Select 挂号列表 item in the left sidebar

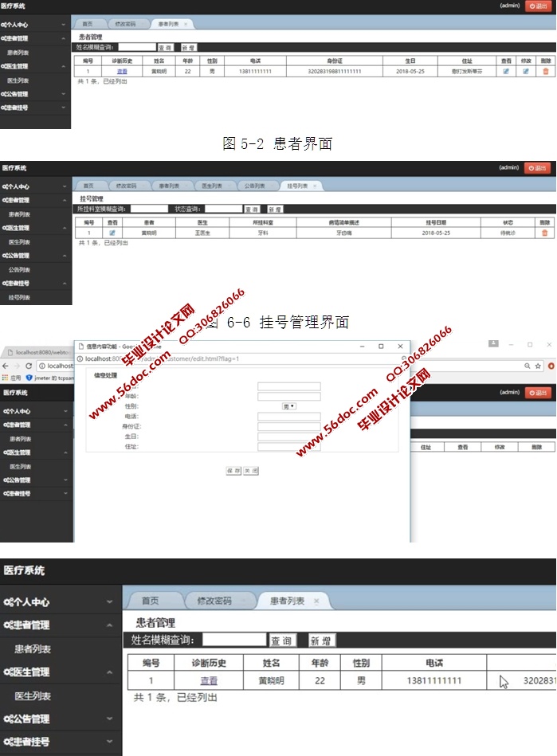[19, 297]
